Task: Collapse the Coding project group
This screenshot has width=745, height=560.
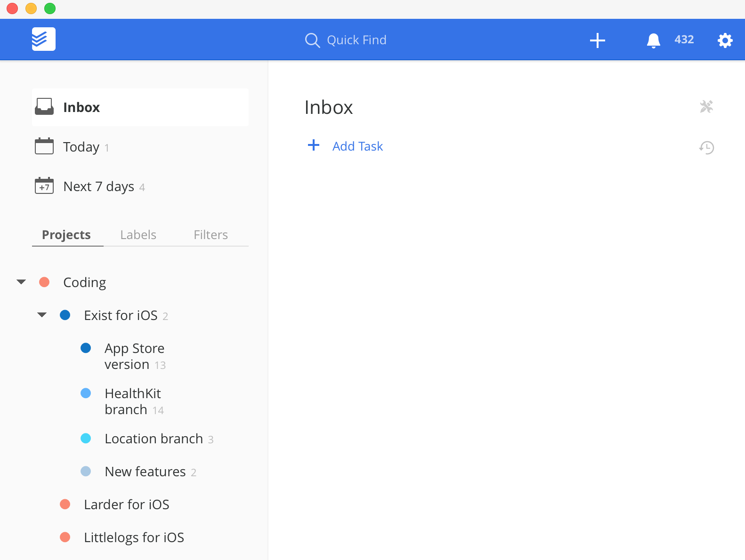Action: click(21, 282)
